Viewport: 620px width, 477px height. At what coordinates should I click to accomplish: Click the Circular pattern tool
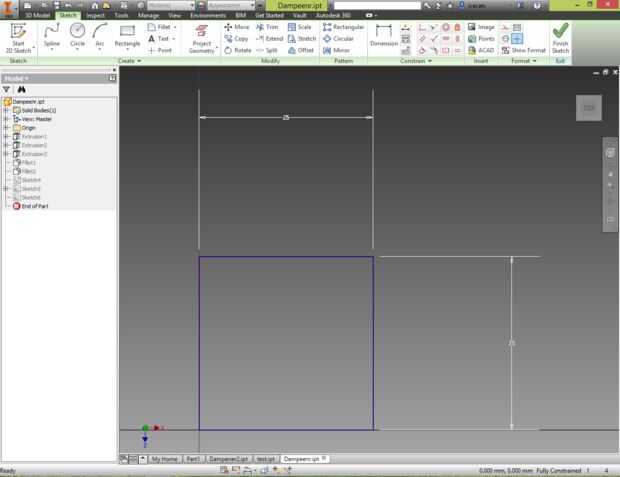pos(338,39)
